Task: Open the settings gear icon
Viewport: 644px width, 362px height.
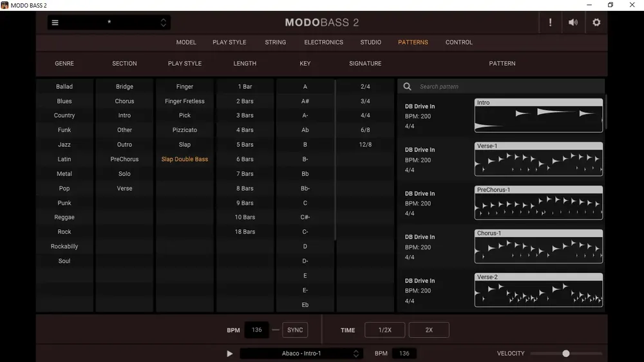Action: point(596,23)
